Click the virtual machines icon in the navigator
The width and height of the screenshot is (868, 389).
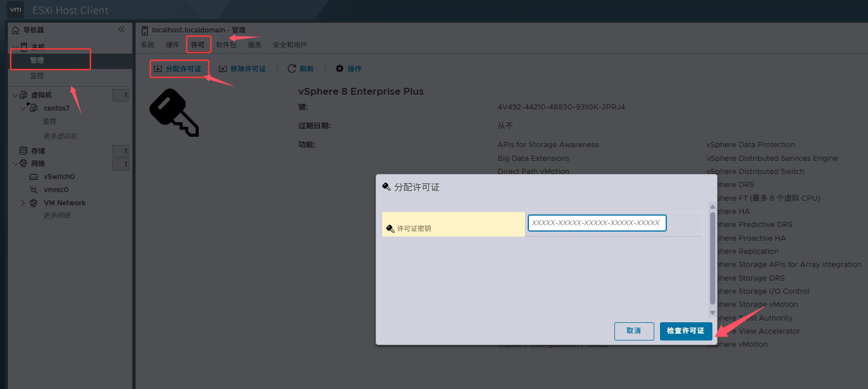point(24,95)
